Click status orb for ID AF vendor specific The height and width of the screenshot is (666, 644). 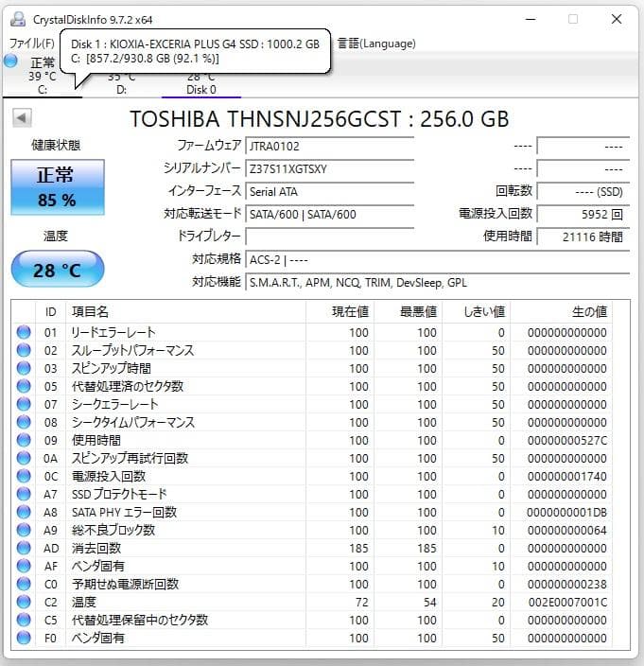pos(24,566)
